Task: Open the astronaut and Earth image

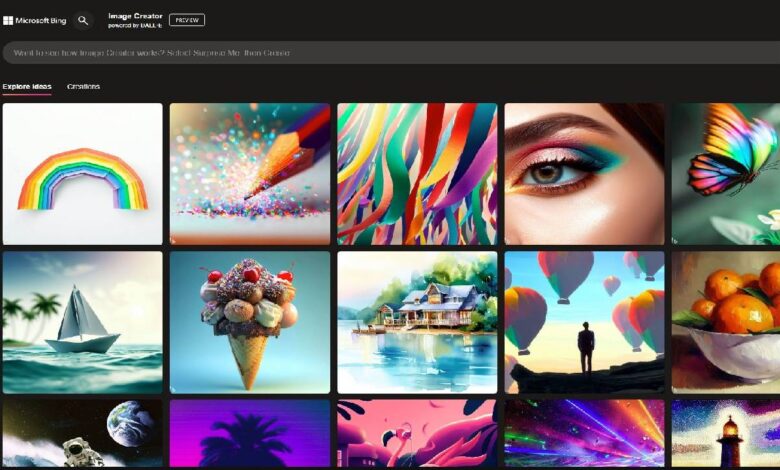Action: point(82,434)
